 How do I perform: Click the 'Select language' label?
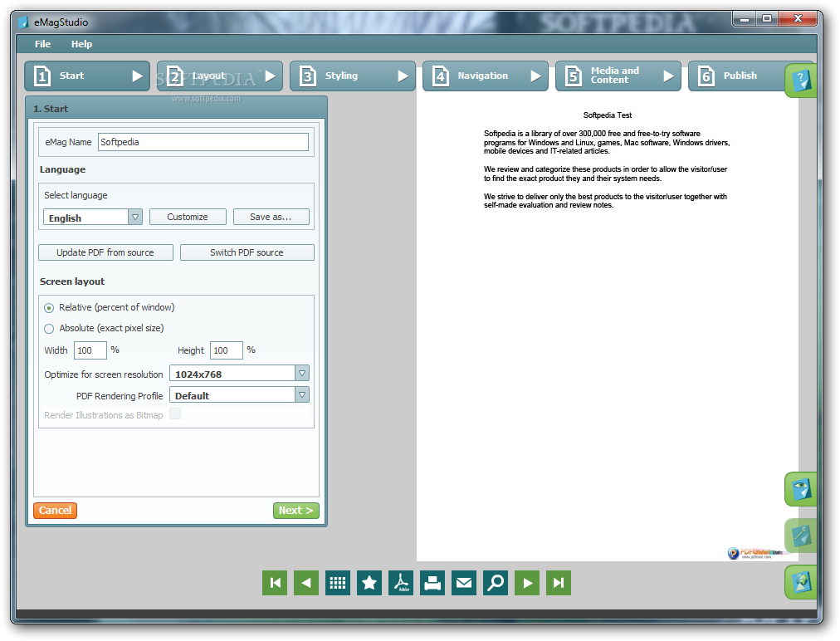pos(76,195)
